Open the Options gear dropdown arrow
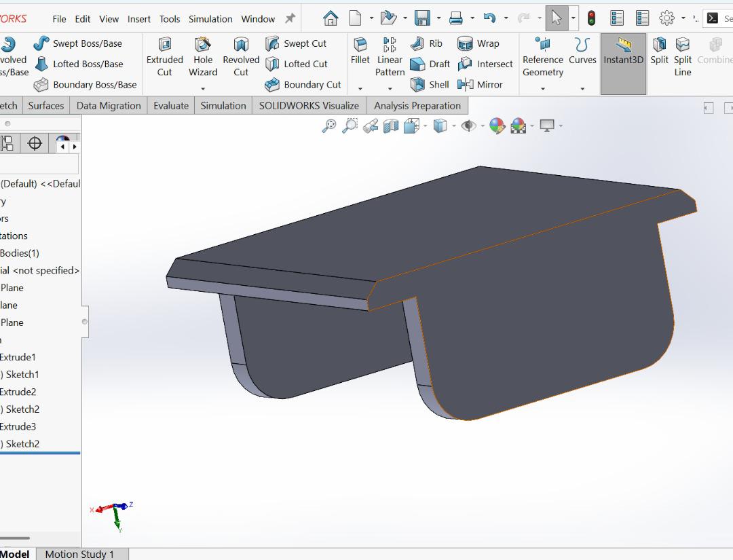Screen dimensions: 733x560 pos(683,19)
